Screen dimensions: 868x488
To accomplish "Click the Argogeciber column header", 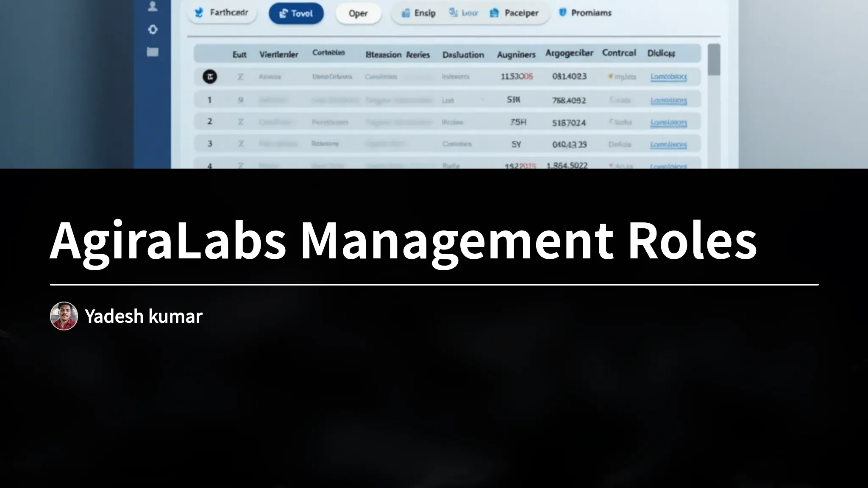I will (x=569, y=53).
